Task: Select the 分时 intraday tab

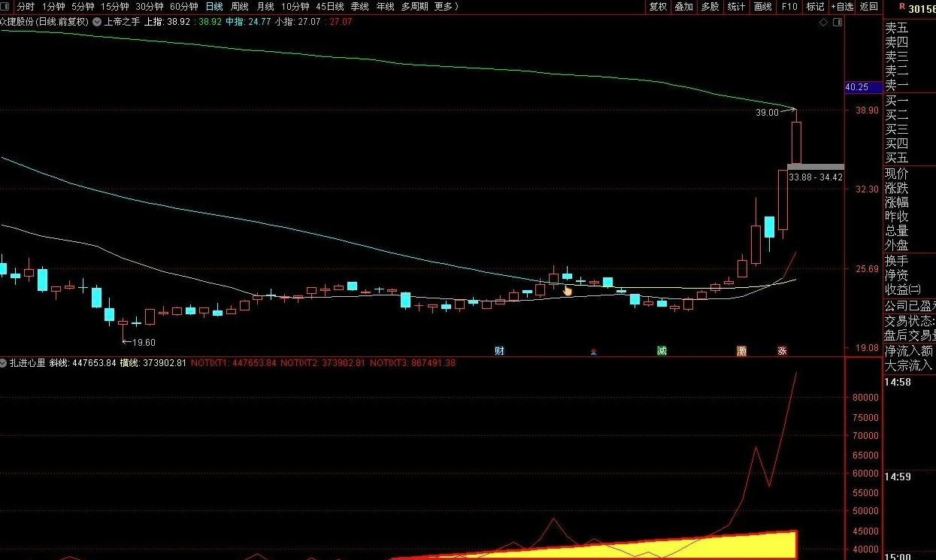Action: click(26, 7)
